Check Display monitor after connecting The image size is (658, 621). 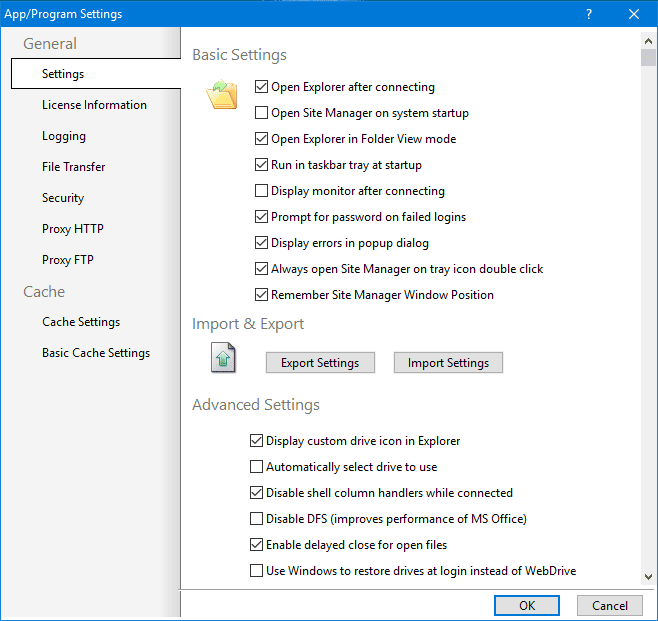coord(261,191)
